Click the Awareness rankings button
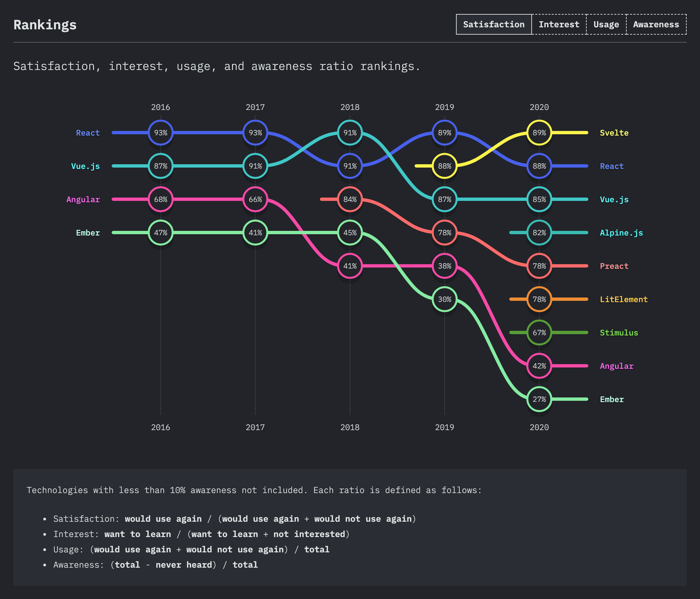 (x=655, y=24)
